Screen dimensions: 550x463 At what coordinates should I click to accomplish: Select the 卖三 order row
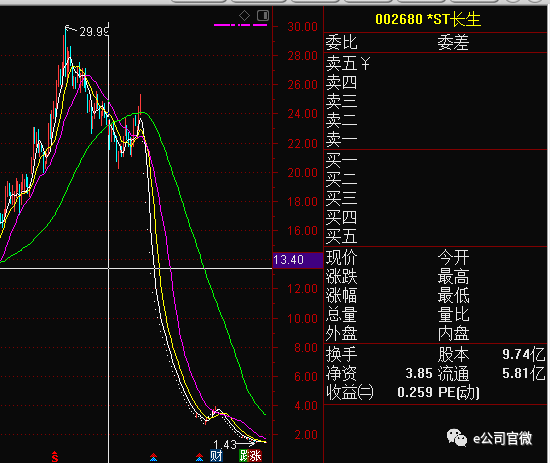tap(435, 102)
